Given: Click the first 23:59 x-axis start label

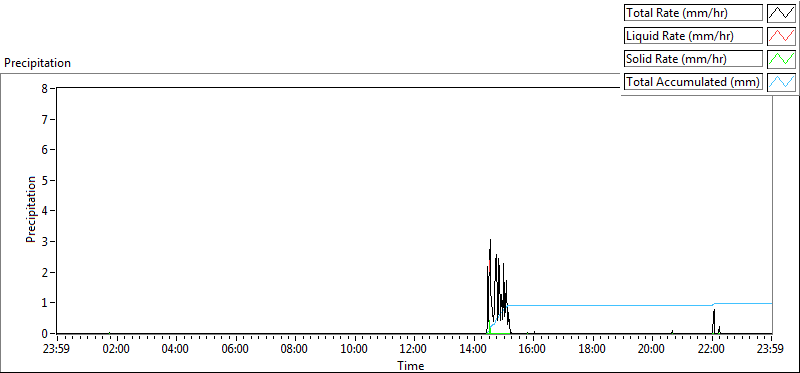Looking at the screenshot, I should [x=57, y=350].
